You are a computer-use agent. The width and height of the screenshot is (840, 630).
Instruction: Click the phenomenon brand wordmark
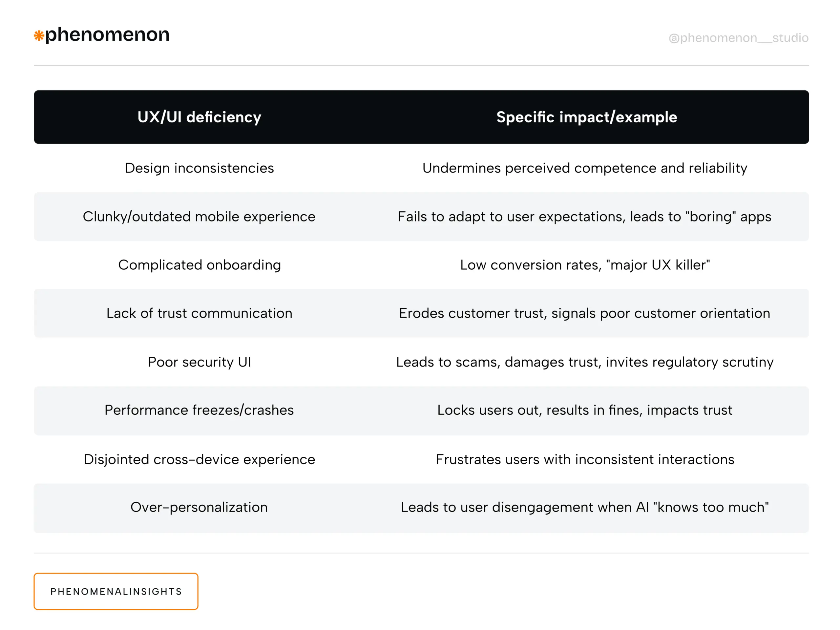pyautogui.click(x=107, y=34)
